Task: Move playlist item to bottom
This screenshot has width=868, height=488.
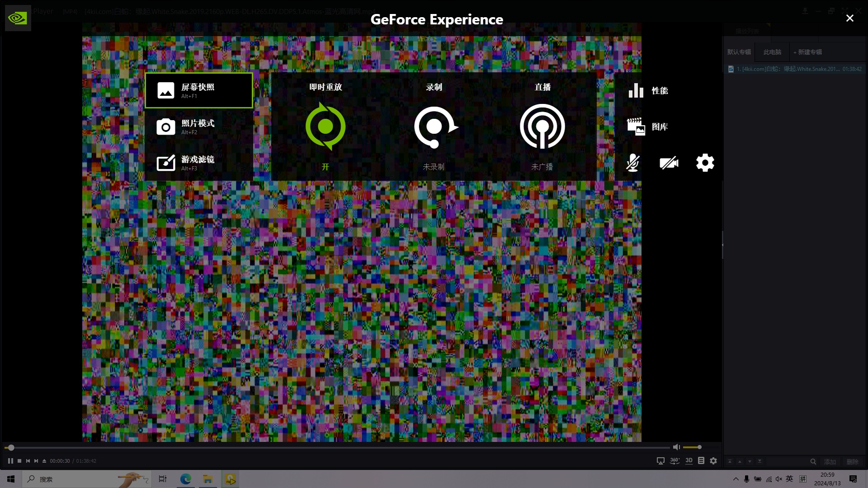Action: pyautogui.click(x=759, y=461)
